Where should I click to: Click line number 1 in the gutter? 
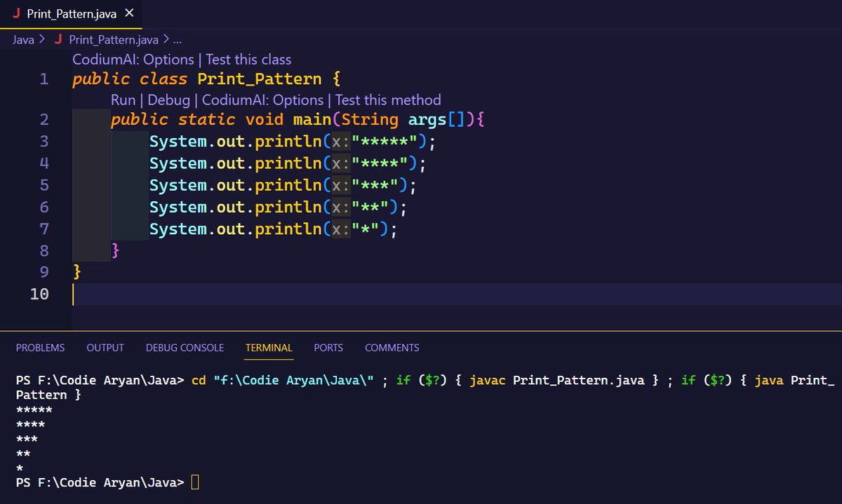click(44, 79)
